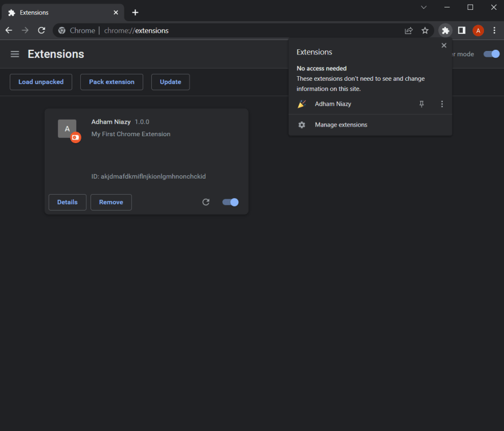
Task: Open the Extensions page hamburger menu
Action: click(x=15, y=54)
